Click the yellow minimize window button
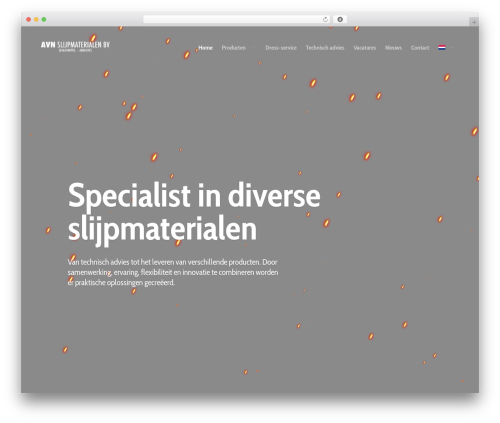This screenshot has width=500, height=423. pos(36,20)
